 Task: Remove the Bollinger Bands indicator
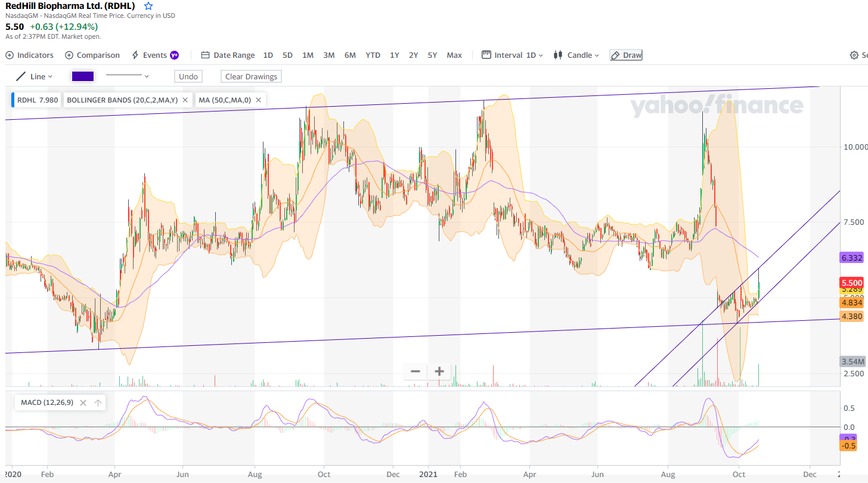pos(185,100)
